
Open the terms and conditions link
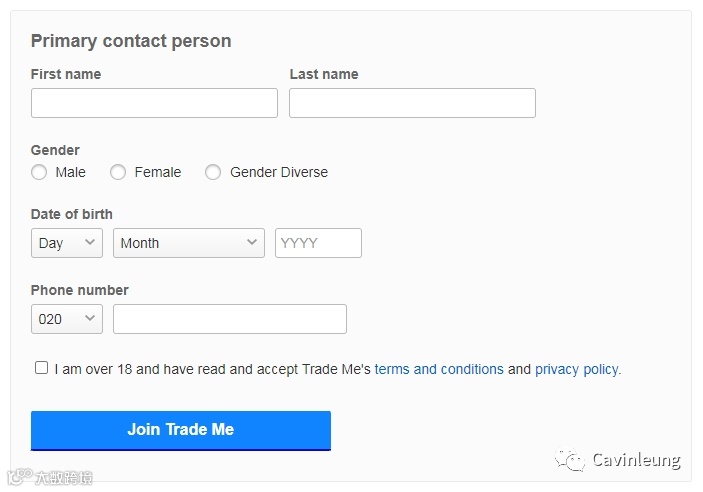[439, 369]
